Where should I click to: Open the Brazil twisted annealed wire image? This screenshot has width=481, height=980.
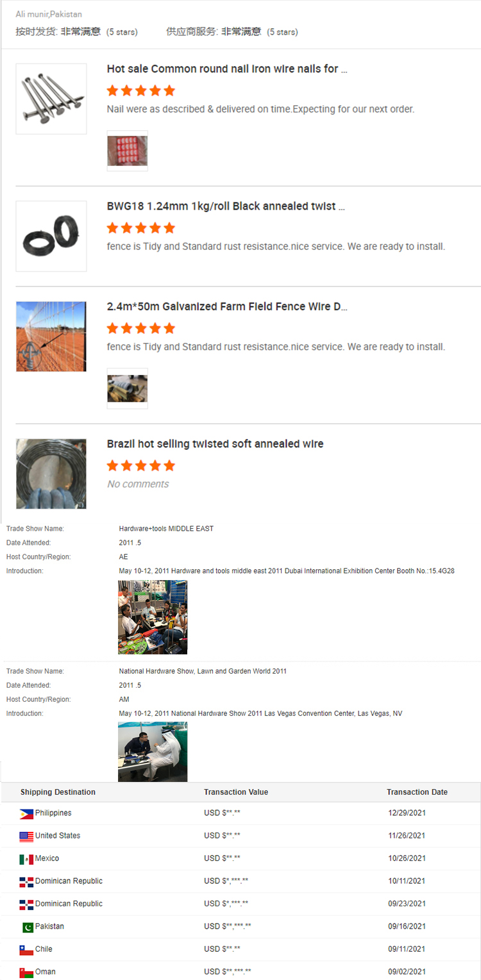point(51,473)
